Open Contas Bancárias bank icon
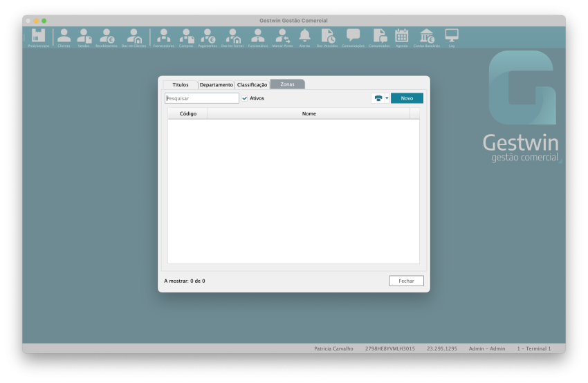Screen dimensions: 588x383 tap(426, 37)
